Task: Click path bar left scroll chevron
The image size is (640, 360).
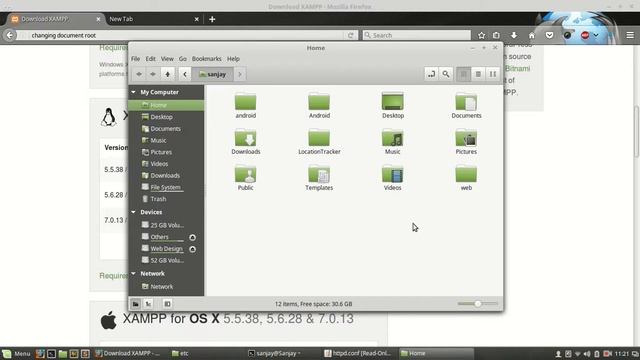Action: point(185,74)
